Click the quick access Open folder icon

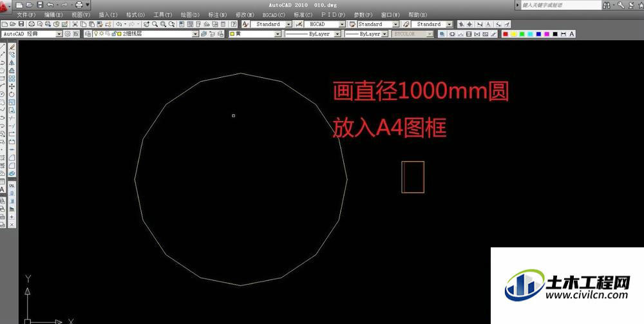30,5
